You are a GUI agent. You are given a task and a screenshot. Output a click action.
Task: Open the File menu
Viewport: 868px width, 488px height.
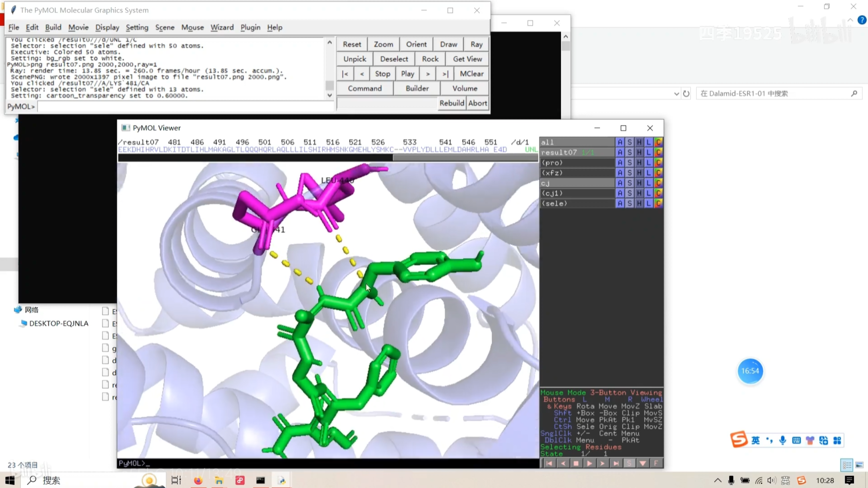[x=14, y=27]
